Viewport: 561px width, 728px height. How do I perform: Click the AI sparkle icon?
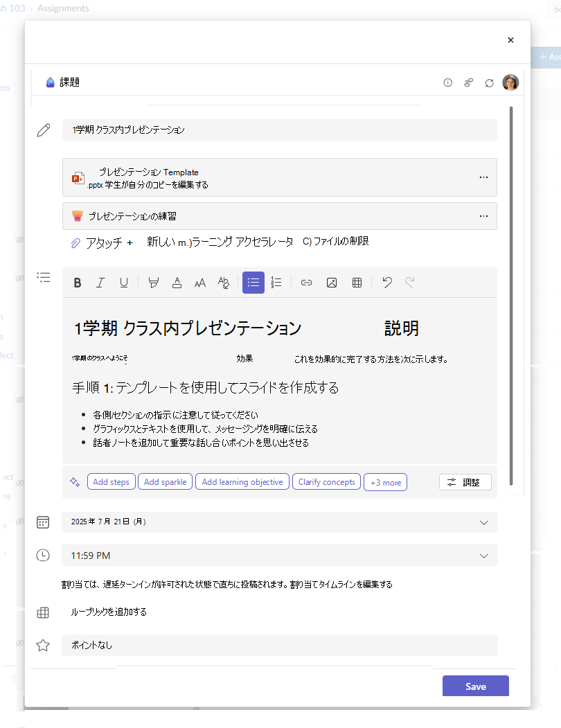(75, 482)
